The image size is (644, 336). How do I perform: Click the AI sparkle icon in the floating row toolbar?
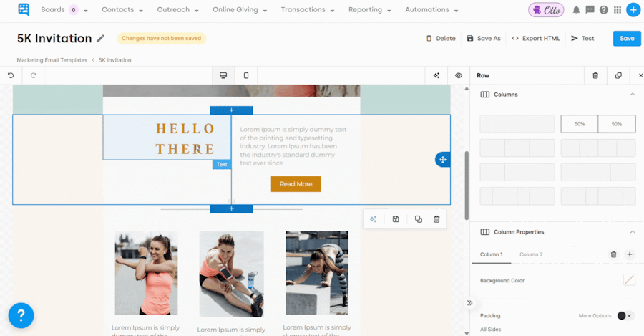[373, 219]
